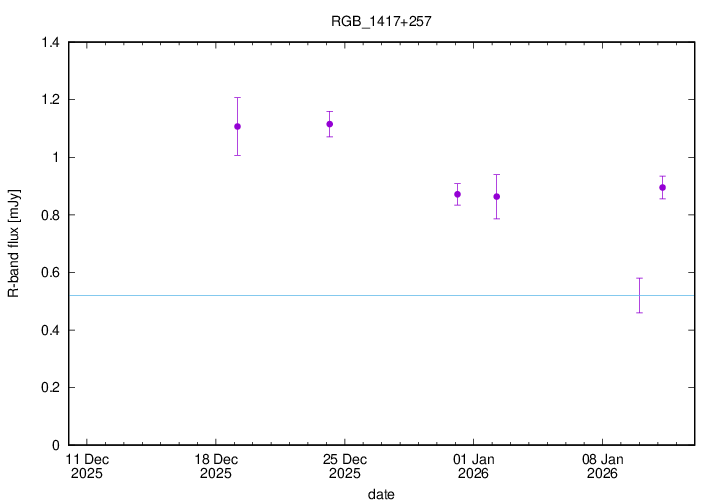Select the last data point after 08 Jan
Viewport: 720px width, 504px height.
(x=662, y=187)
